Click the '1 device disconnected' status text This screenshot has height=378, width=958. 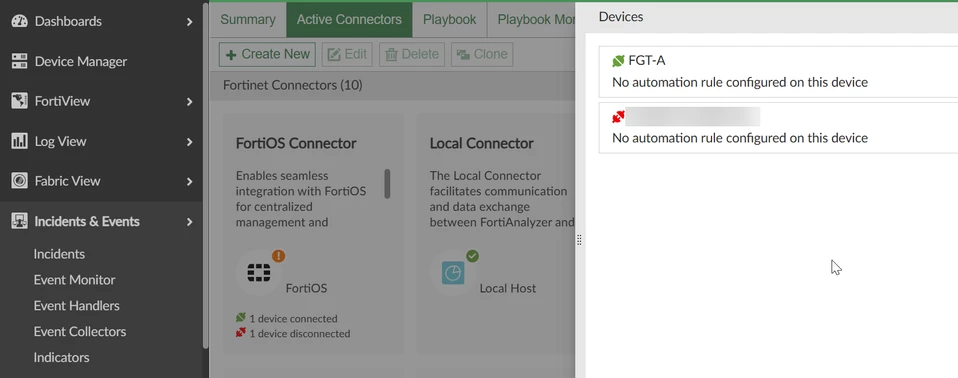pos(299,333)
